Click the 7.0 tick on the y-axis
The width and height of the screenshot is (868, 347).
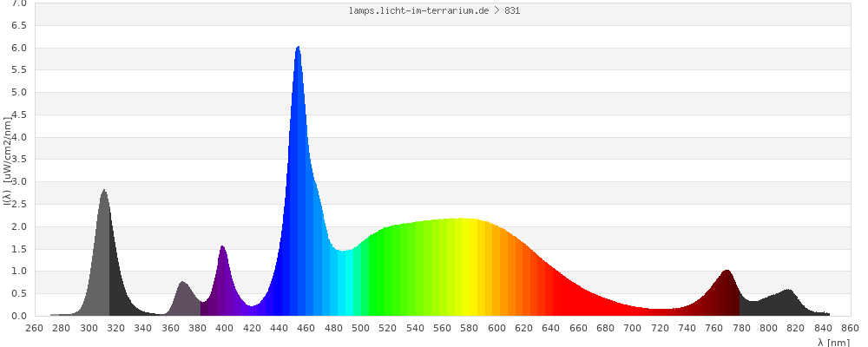[x=18, y=3]
